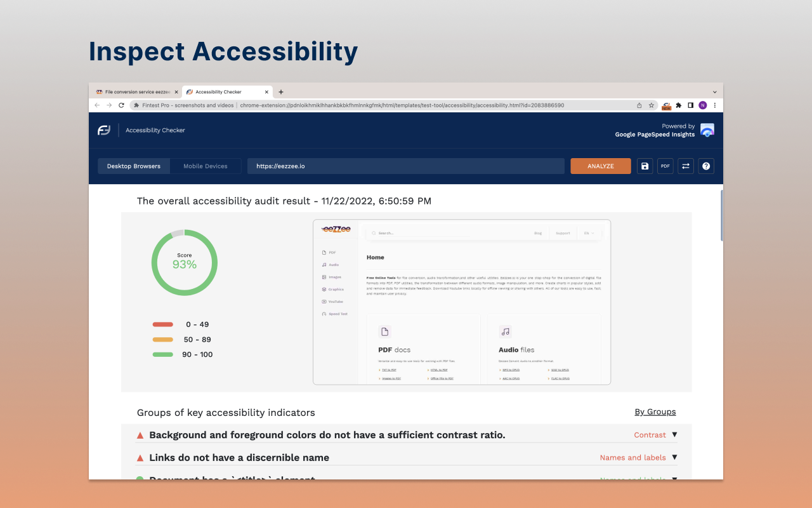Expand the contrast ratio issue row arrow

coord(674,435)
